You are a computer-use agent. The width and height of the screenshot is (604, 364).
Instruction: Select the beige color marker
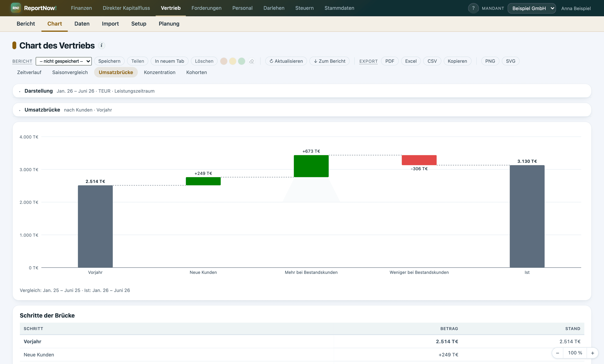(x=224, y=61)
